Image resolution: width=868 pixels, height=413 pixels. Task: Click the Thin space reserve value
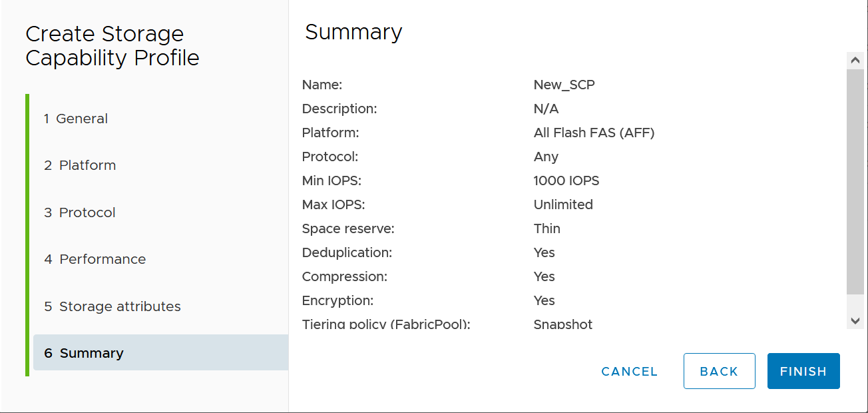[546, 228]
